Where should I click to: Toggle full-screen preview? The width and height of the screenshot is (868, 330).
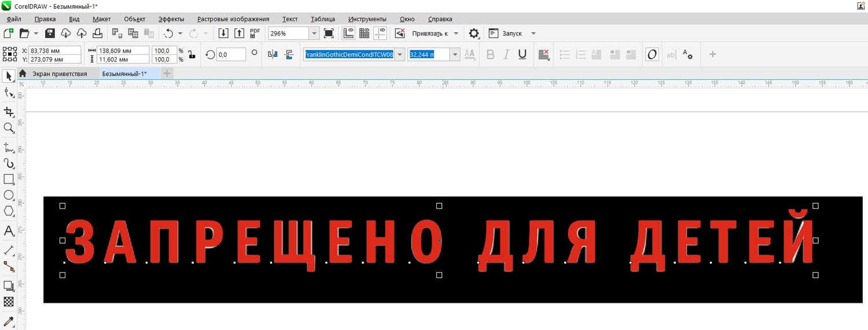point(329,34)
